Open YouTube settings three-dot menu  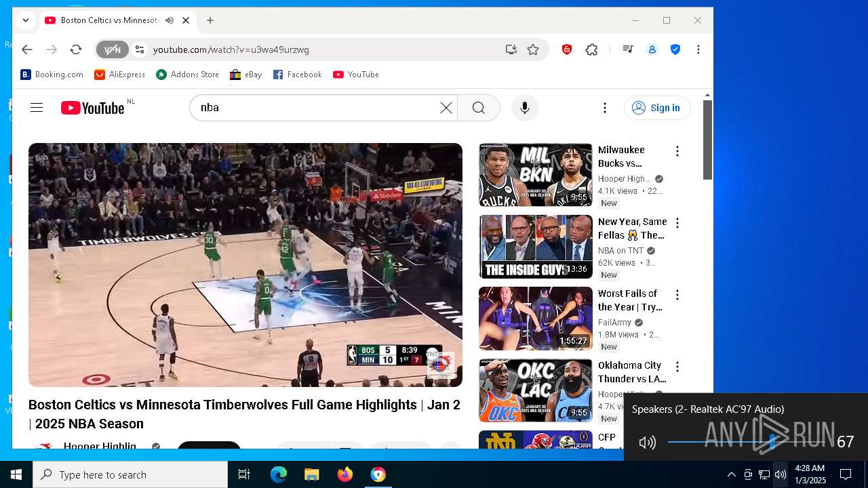coord(605,108)
